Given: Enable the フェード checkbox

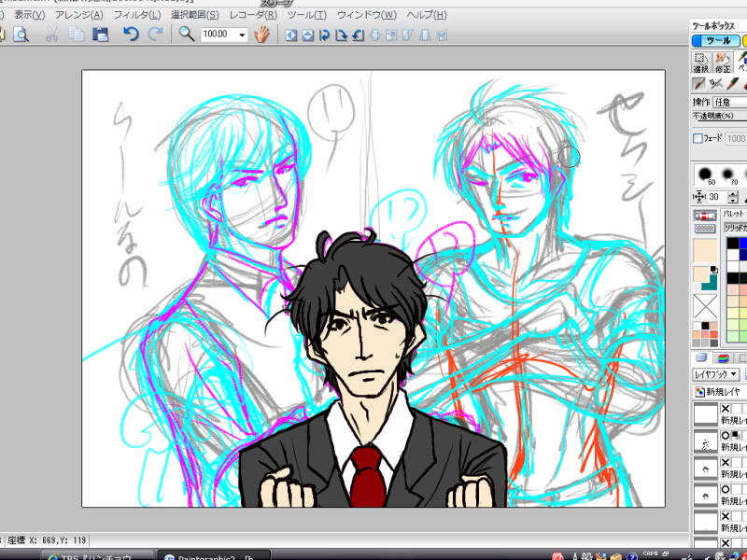Looking at the screenshot, I should coord(698,138).
